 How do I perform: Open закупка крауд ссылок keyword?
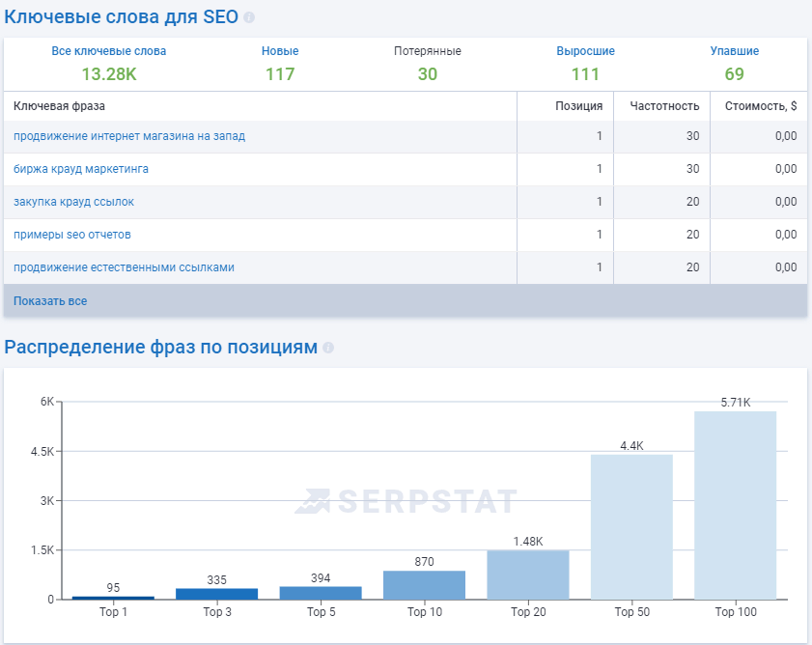[73, 202]
